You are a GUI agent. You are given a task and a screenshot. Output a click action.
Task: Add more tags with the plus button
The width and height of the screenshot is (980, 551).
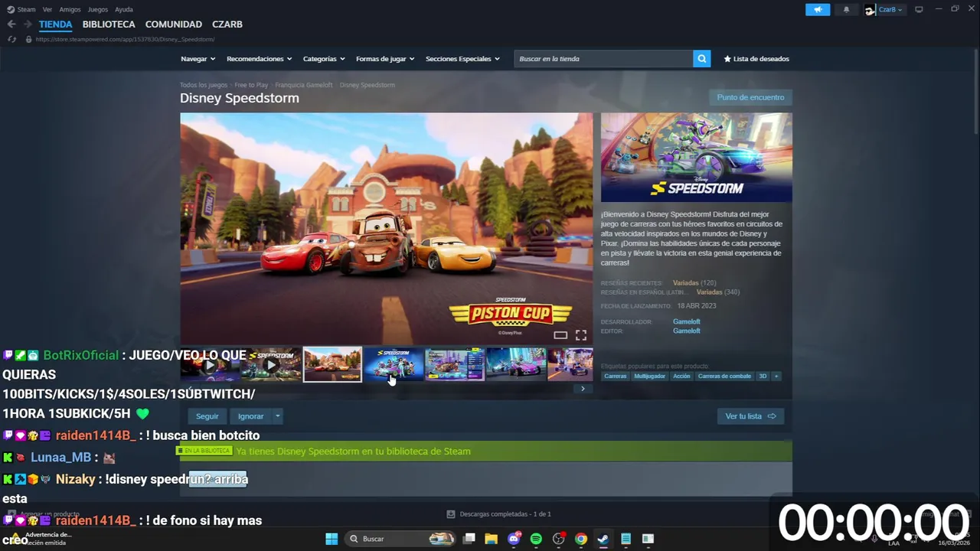tap(776, 377)
